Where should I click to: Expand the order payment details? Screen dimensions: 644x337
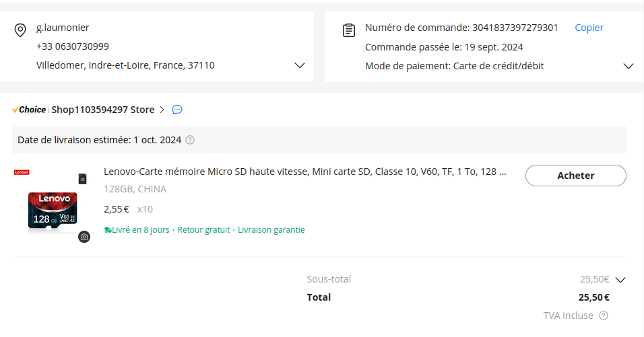(629, 66)
